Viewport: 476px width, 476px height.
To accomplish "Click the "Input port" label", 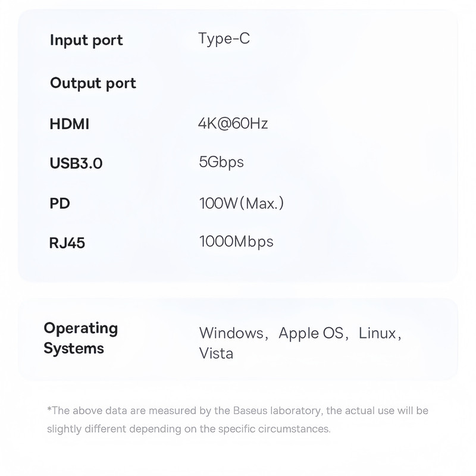I will click(x=86, y=40).
